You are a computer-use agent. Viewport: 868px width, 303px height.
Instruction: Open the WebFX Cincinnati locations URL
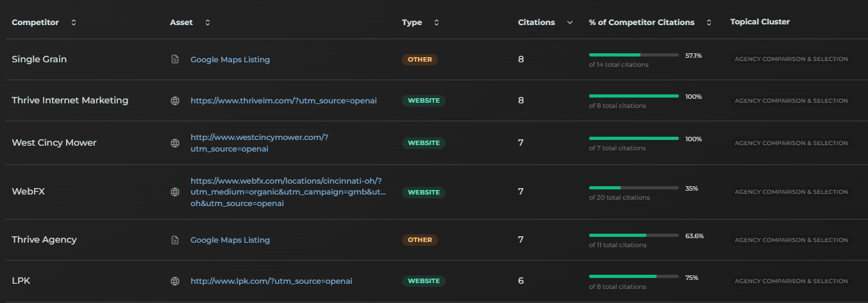(288, 192)
